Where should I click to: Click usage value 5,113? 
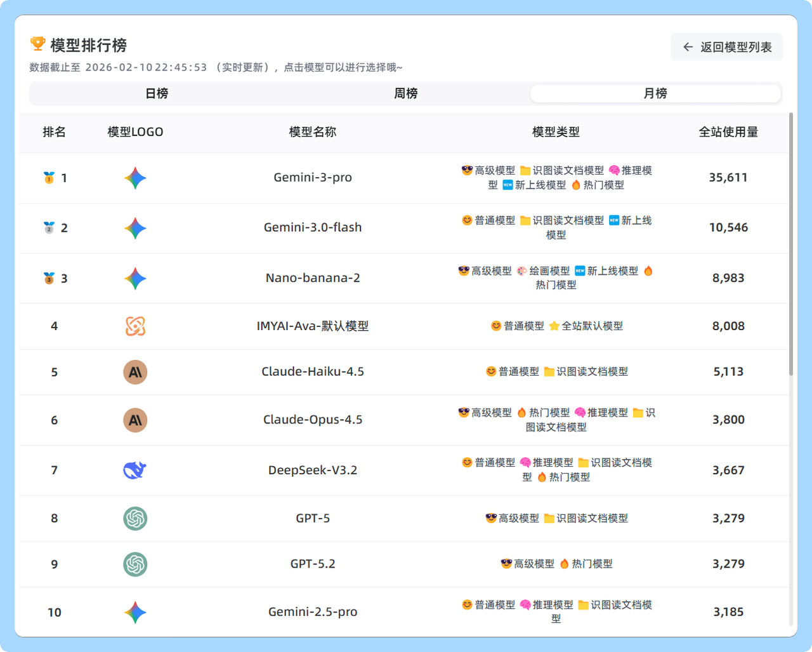pos(728,372)
